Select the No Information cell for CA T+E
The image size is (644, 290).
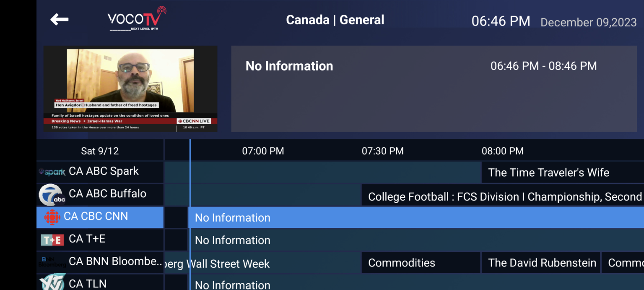(x=293, y=240)
